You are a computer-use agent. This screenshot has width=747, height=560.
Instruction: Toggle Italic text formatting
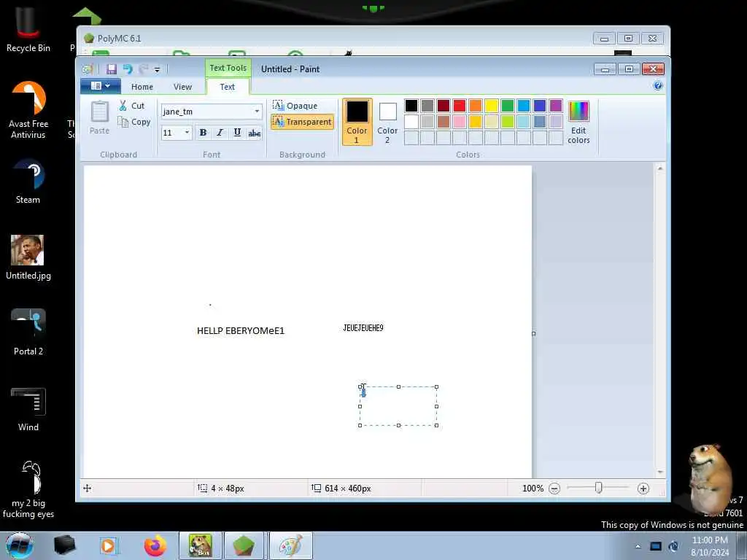pyautogui.click(x=220, y=133)
